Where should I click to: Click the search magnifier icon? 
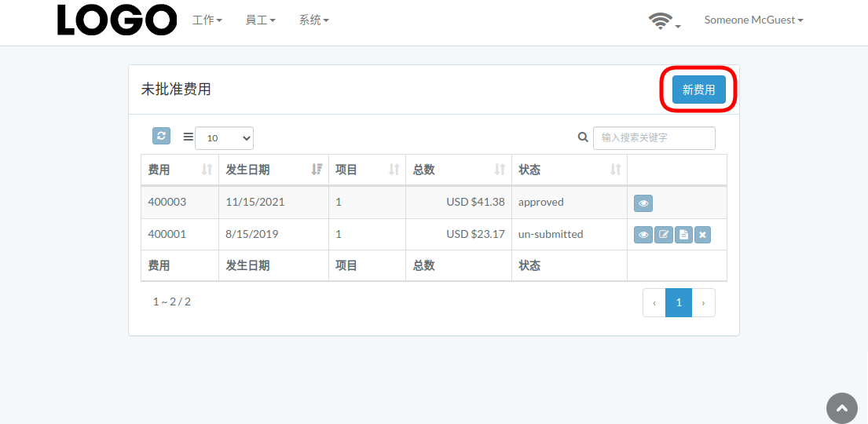[582, 137]
